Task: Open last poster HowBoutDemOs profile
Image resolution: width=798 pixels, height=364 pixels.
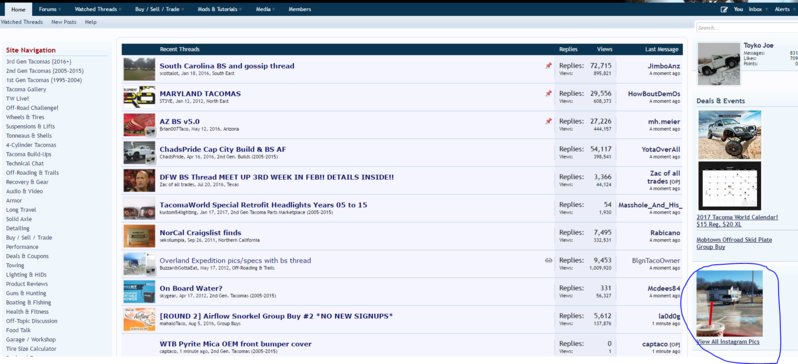Action: pyautogui.click(x=654, y=94)
